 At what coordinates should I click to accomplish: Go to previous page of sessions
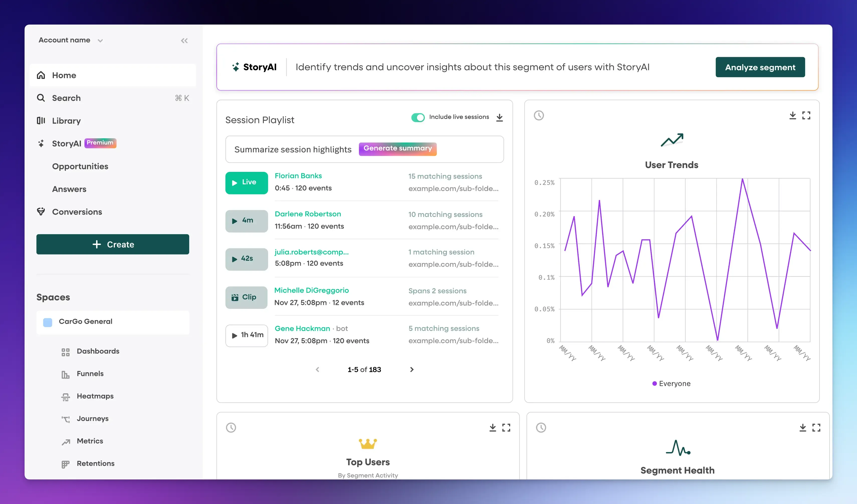tap(317, 369)
